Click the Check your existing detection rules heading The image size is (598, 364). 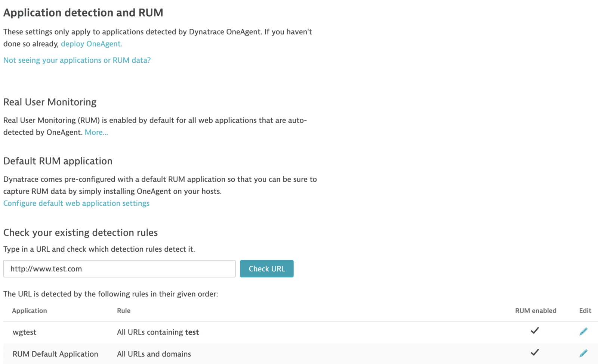click(x=80, y=232)
